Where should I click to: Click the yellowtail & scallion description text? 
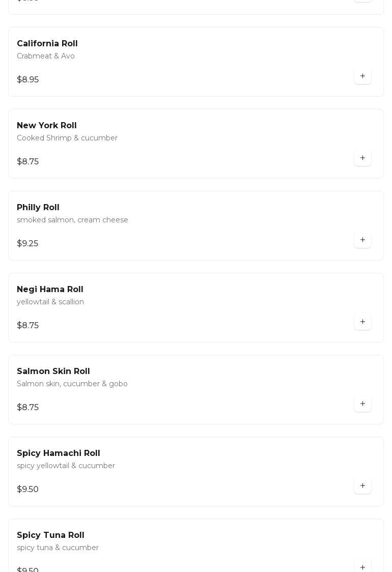click(50, 302)
